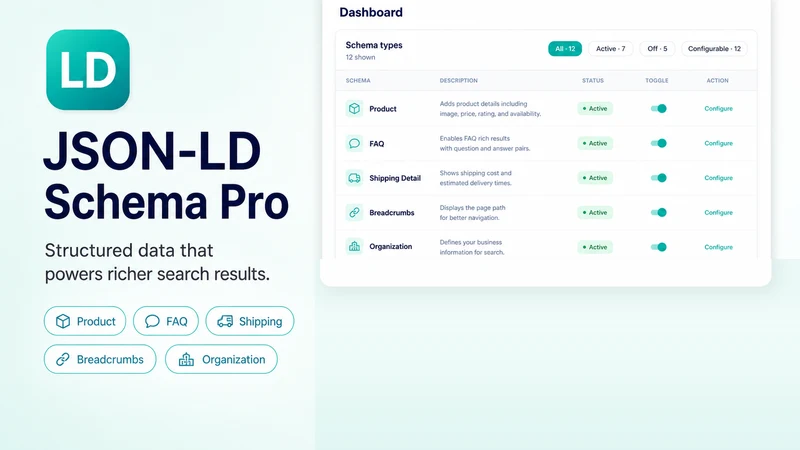Click the Product row Active status badge
This screenshot has width=800, height=450.
point(595,109)
